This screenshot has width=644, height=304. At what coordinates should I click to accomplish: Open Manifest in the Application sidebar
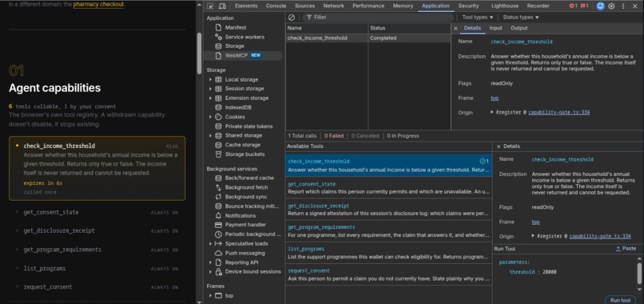pyautogui.click(x=236, y=27)
